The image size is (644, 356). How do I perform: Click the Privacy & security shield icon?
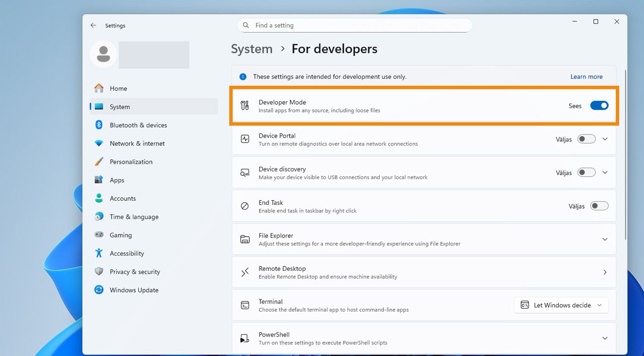[x=99, y=272]
